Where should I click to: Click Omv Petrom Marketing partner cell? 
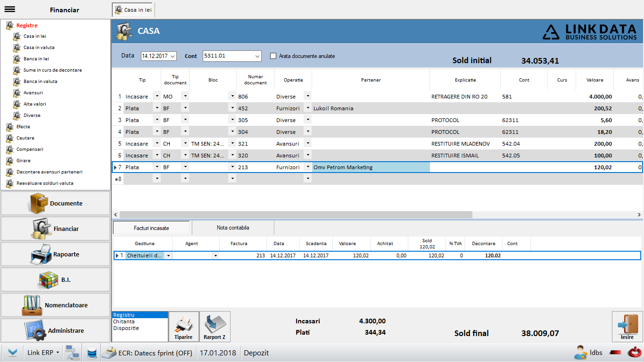coord(371,167)
